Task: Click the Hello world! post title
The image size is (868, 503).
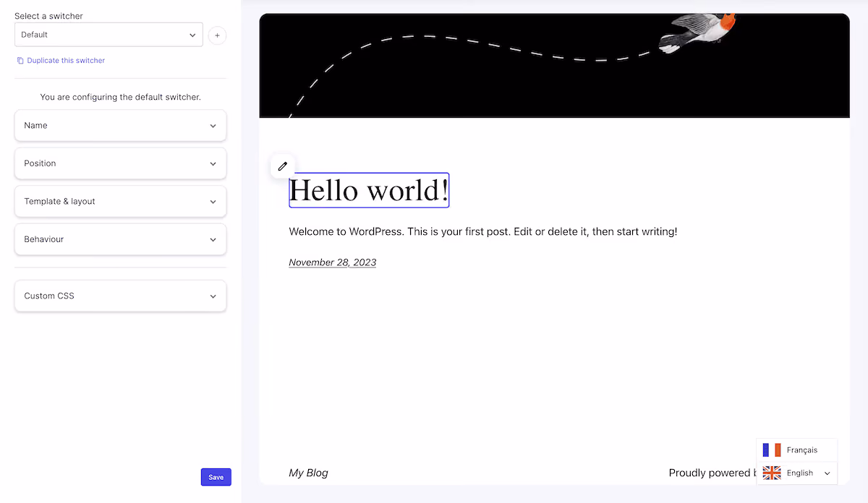Action: (369, 190)
